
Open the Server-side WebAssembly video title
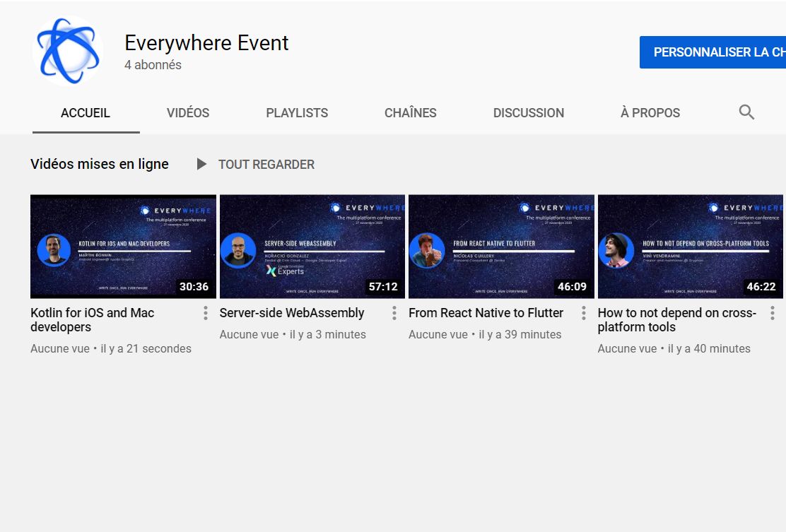(x=292, y=312)
